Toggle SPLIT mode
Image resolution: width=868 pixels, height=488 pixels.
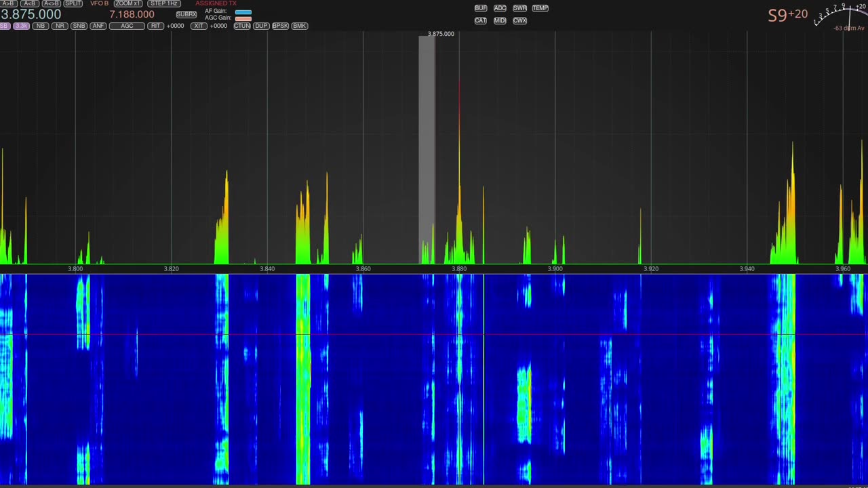[x=73, y=3]
